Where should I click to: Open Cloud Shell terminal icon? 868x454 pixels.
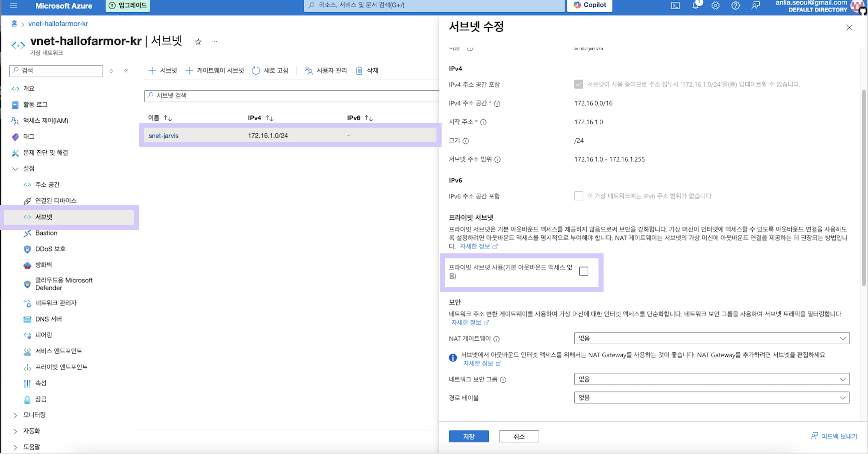point(675,5)
